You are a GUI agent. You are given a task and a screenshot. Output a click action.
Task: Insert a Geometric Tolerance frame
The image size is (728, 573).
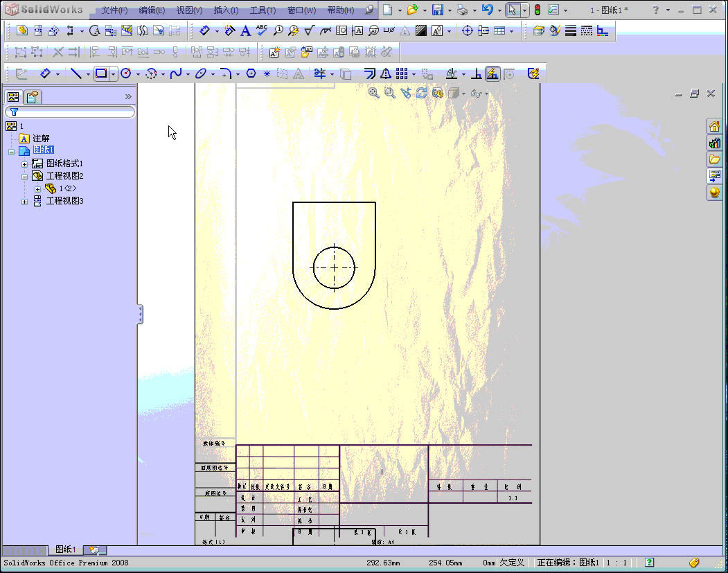coord(341,30)
